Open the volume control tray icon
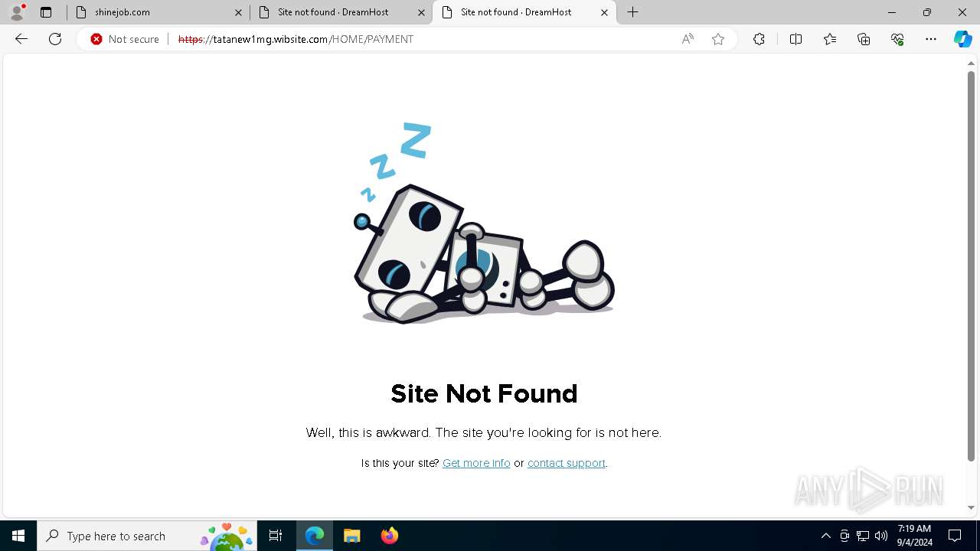980x551 pixels. pos(881,536)
